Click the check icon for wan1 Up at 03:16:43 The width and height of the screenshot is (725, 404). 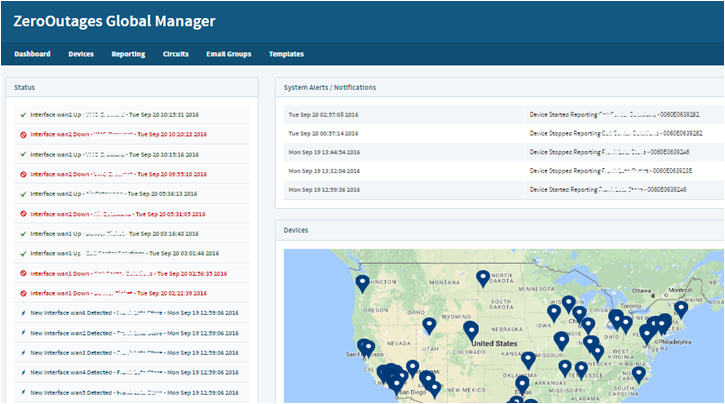pos(23,234)
